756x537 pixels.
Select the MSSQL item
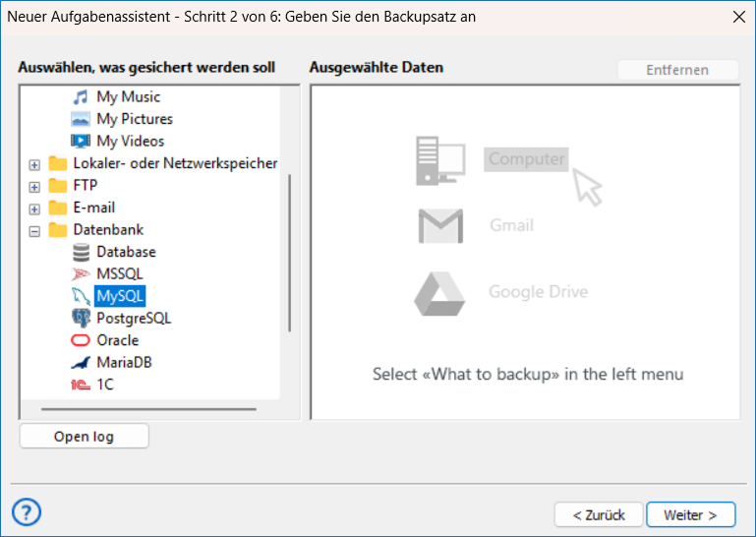(120, 274)
